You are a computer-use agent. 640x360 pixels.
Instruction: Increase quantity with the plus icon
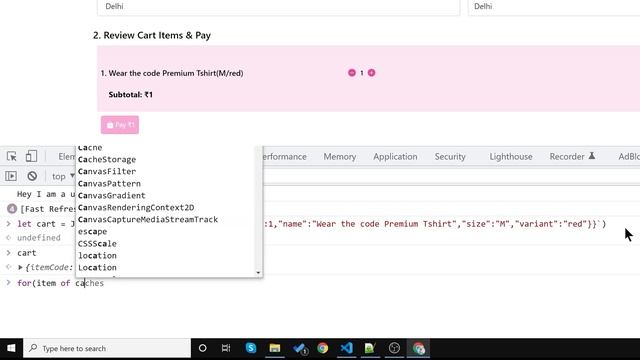coord(371,73)
